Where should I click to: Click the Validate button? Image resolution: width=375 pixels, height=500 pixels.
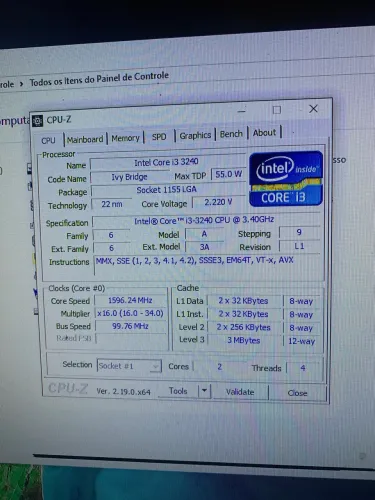tap(240, 392)
